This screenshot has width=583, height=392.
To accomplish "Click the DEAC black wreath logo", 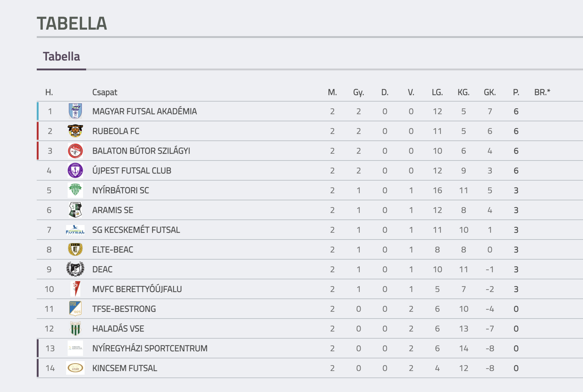I will (75, 269).
